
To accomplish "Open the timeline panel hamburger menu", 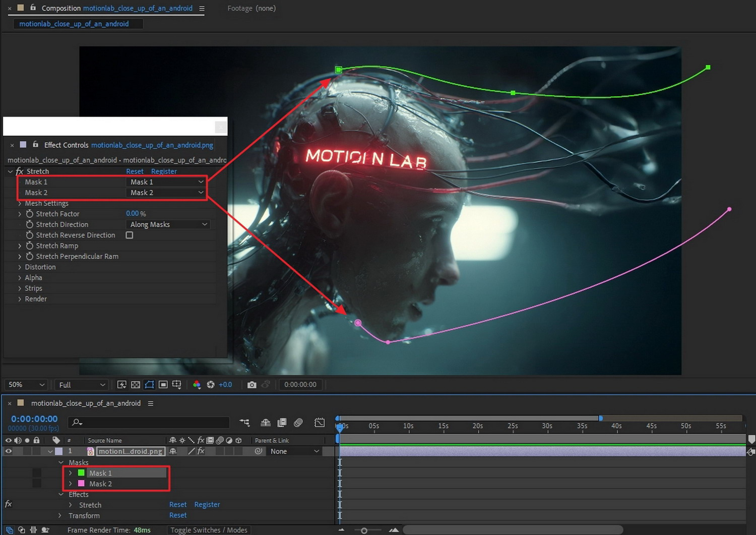I will pos(150,403).
